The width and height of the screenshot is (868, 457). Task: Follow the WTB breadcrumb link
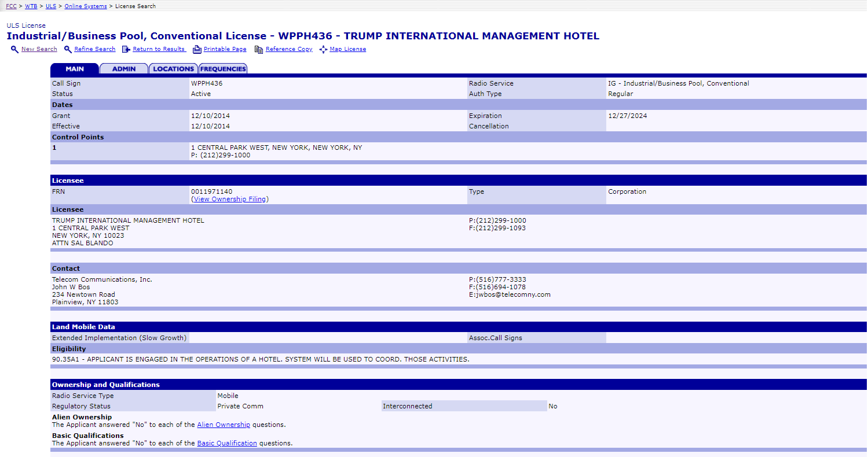[31, 6]
